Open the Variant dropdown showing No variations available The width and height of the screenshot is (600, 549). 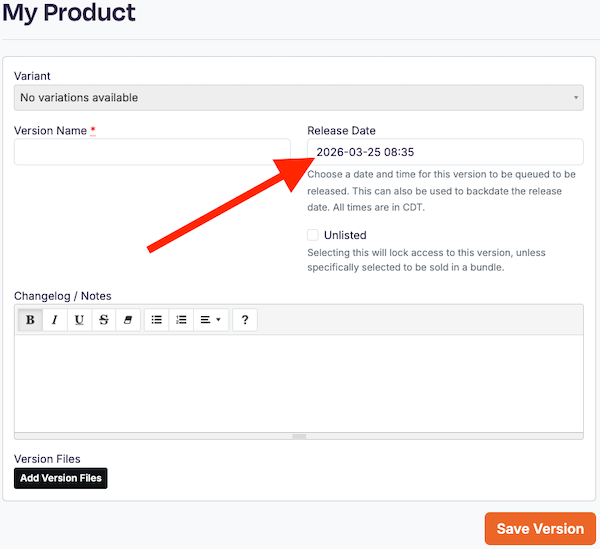pos(299,98)
